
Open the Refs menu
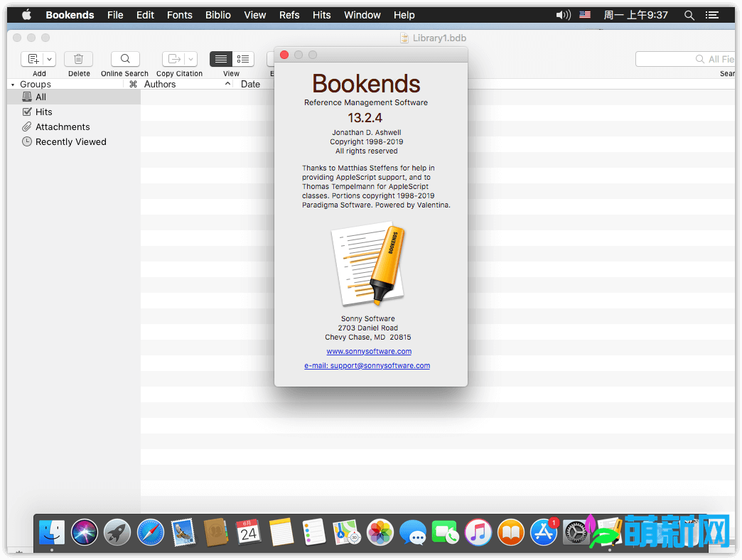click(x=289, y=15)
